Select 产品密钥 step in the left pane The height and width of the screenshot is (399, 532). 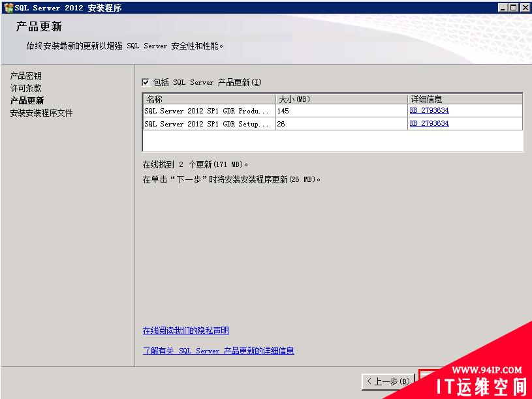click(x=26, y=76)
